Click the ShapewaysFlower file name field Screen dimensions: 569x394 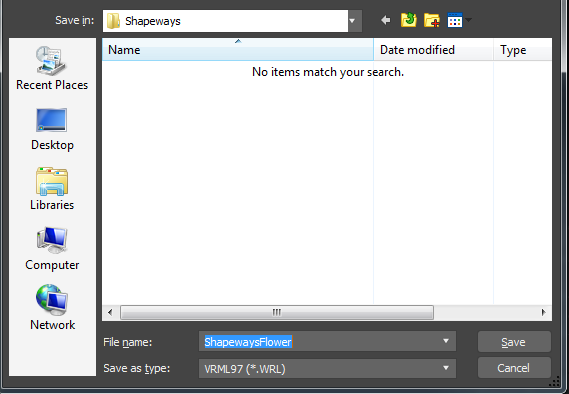[327, 341]
